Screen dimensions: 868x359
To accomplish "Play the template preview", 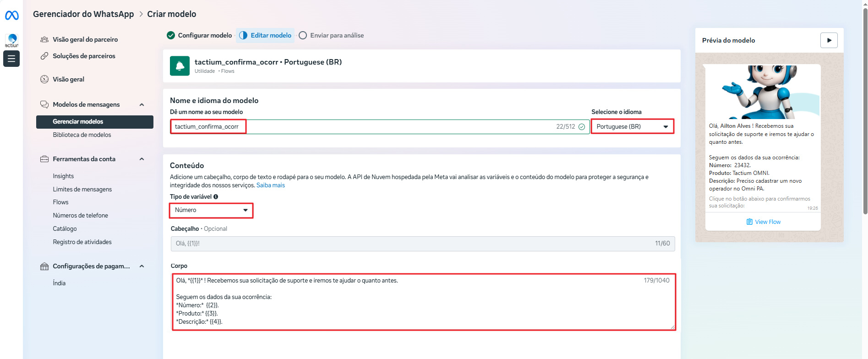I will (x=829, y=40).
